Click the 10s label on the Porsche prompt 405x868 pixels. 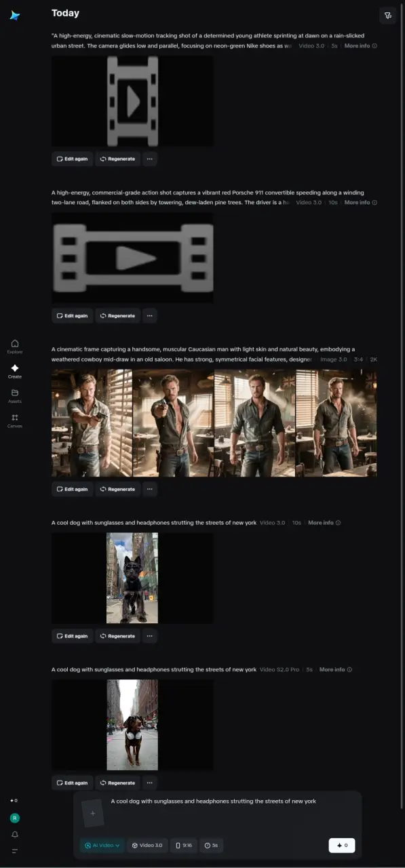coord(333,202)
